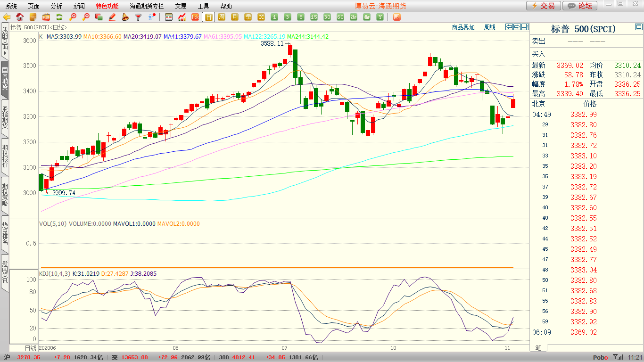
Task: Select the red pencil drawing tool
Action: [x=112, y=17]
